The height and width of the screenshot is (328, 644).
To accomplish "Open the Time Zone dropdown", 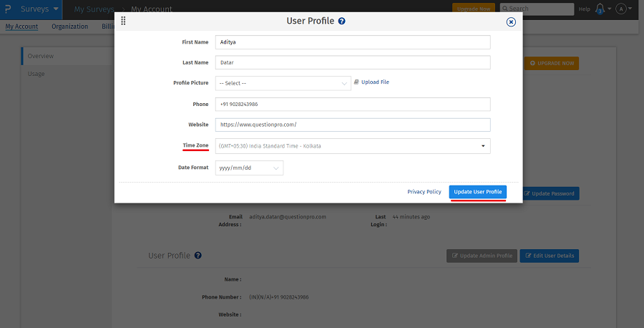I will [352, 146].
